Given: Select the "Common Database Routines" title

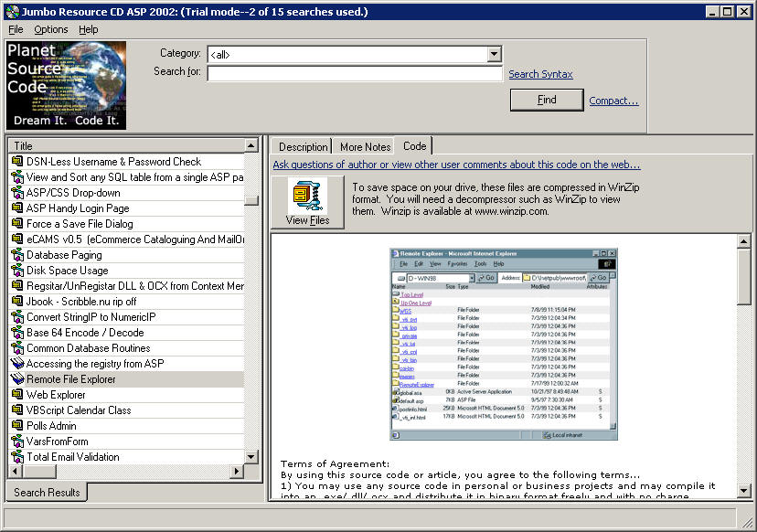Looking at the screenshot, I should click(x=89, y=347).
